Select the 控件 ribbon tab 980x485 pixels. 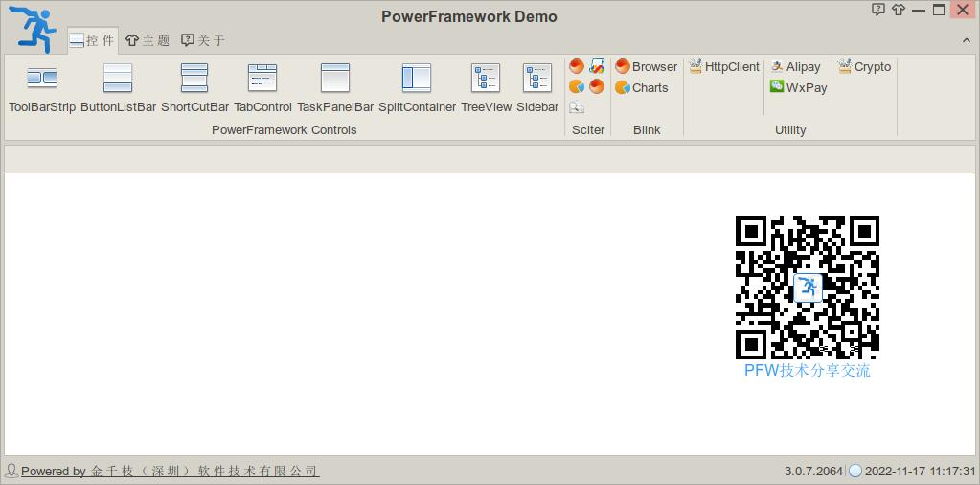click(92, 40)
